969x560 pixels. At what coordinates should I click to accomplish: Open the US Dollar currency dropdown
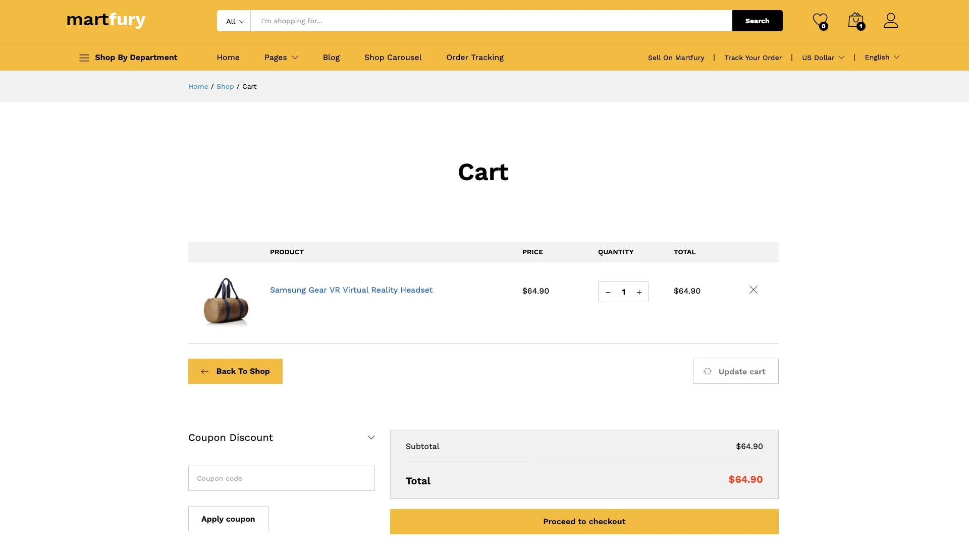click(x=823, y=58)
